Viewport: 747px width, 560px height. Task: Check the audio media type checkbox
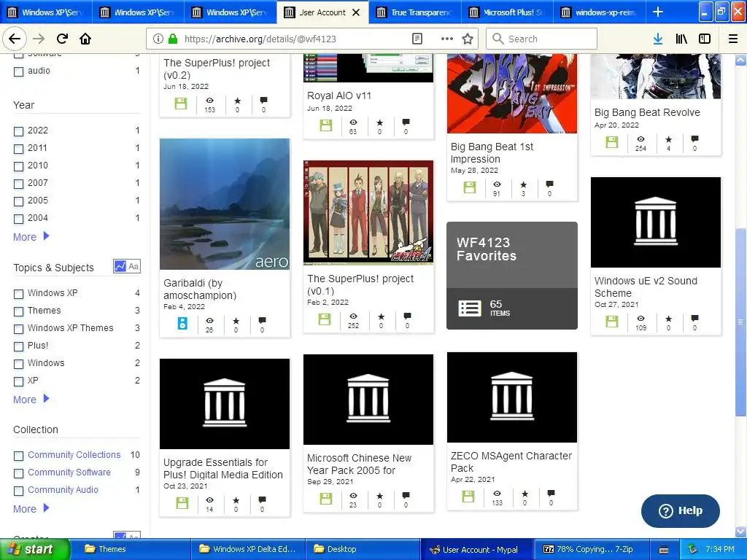(18, 72)
